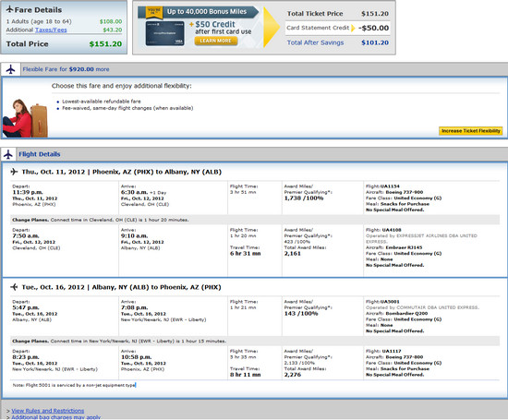
Task: Click the Up to 40,000 Bonus Miles banner
Action: point(207,12)
